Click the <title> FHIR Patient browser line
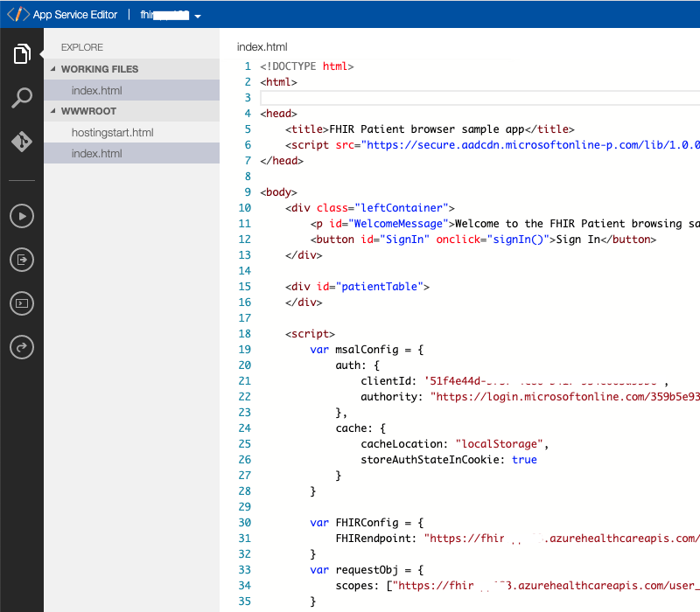Image resolution: width=700 pixels, height=612 pixels. 430,129
